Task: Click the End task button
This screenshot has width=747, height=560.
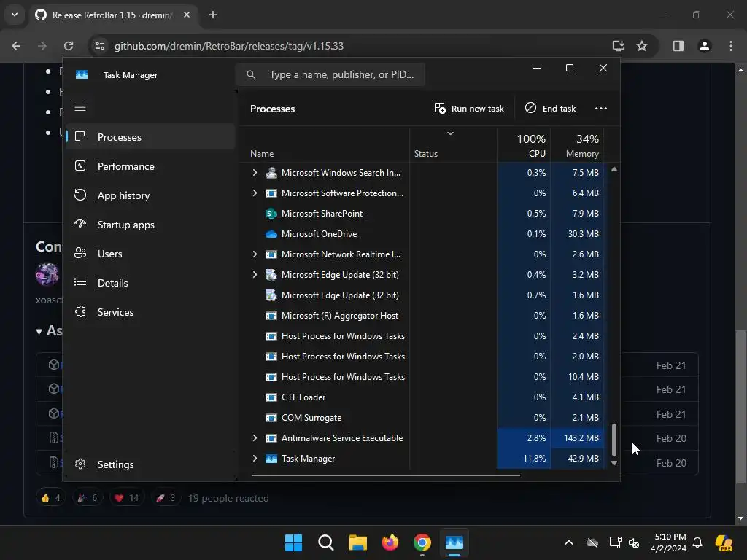Action: [x=550, y=109]
